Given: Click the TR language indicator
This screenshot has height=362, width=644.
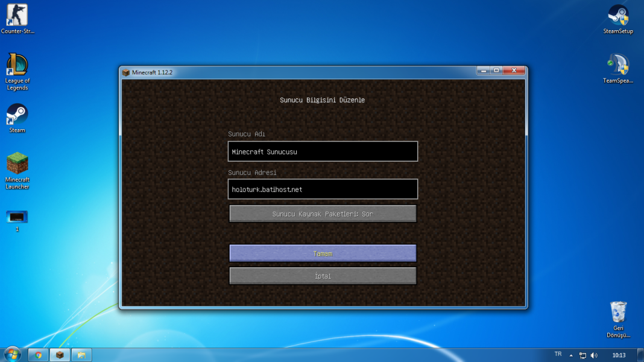Looking at the screenshot, I should [558, 354].
